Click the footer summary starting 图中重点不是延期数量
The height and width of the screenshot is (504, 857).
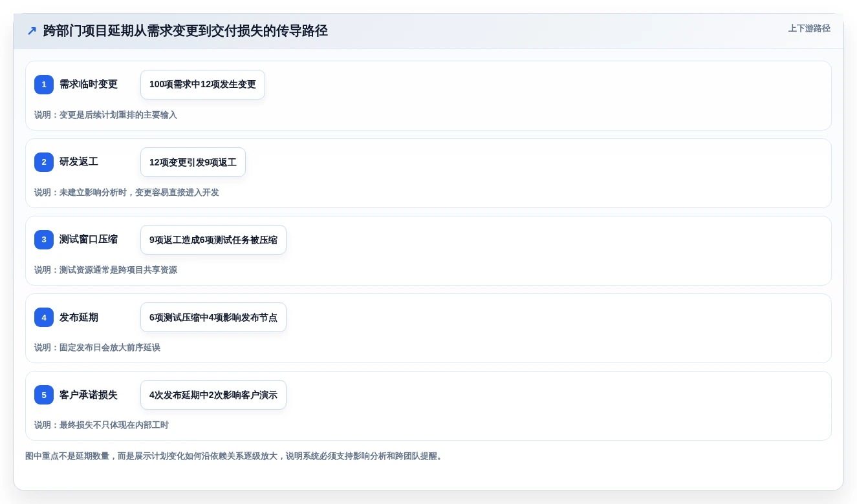coord(235,456)
